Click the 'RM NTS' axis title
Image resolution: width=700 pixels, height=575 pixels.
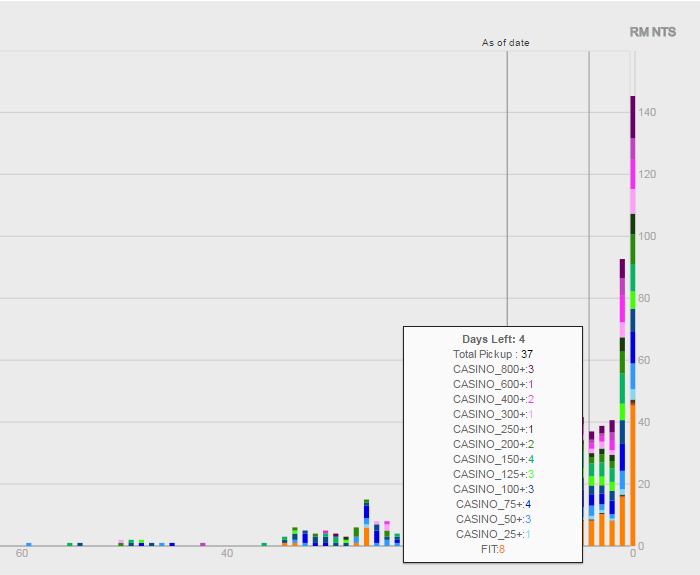click(653, 32)
